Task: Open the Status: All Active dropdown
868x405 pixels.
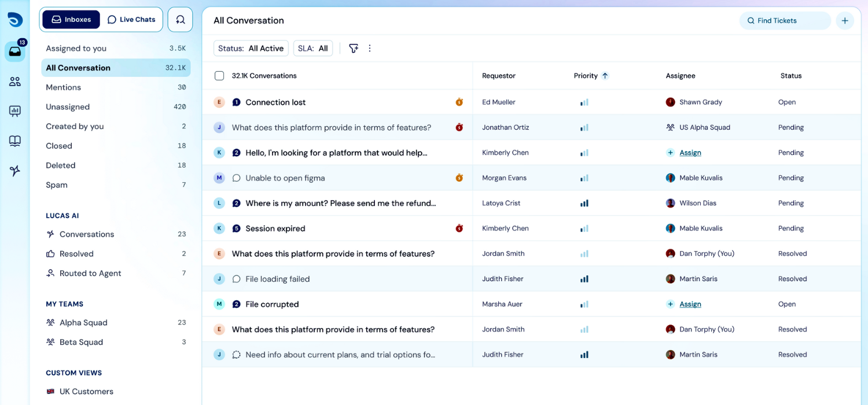Action: (251, 49)
